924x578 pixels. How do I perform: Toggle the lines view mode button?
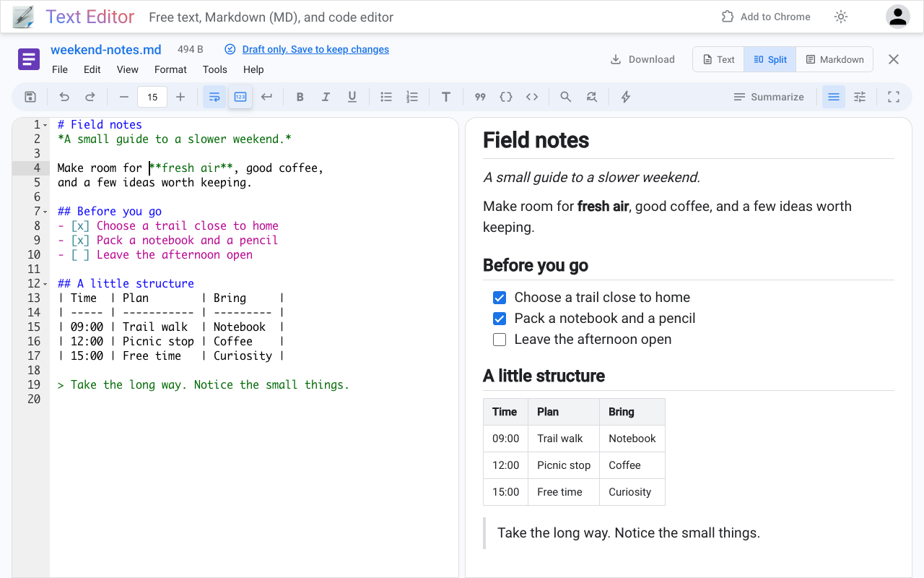click(834, 97)
